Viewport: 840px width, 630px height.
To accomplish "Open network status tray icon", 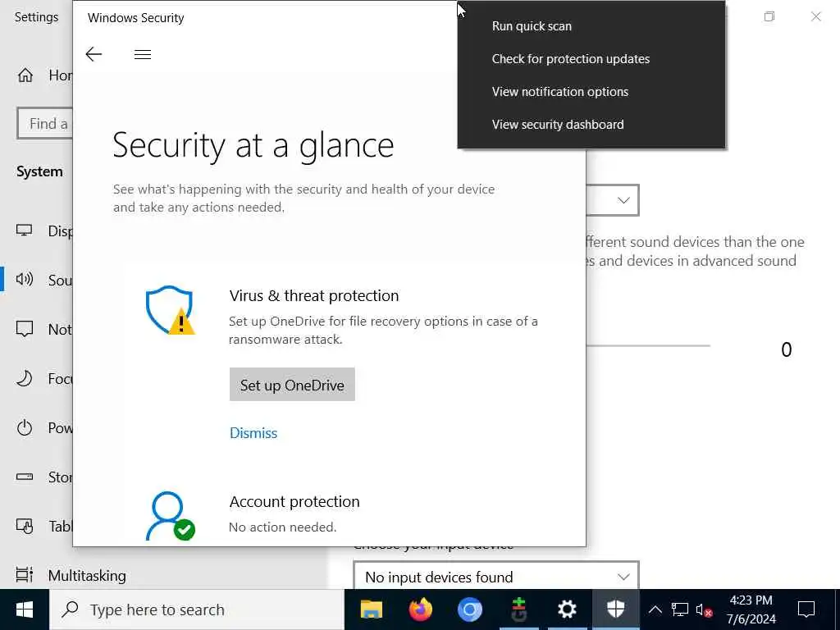I will click(x=679, y=609).
